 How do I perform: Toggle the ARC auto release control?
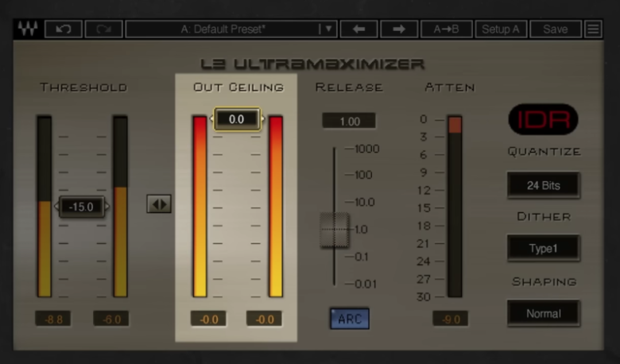click(350, 319)
